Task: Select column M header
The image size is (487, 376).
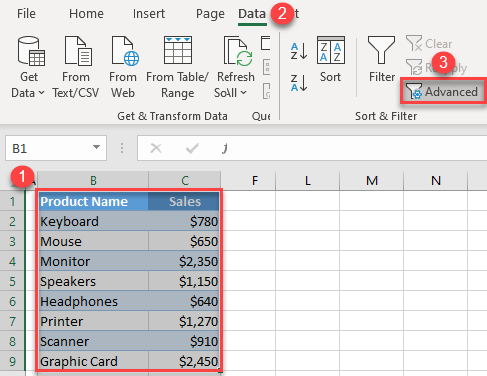Action: point(372,180)
